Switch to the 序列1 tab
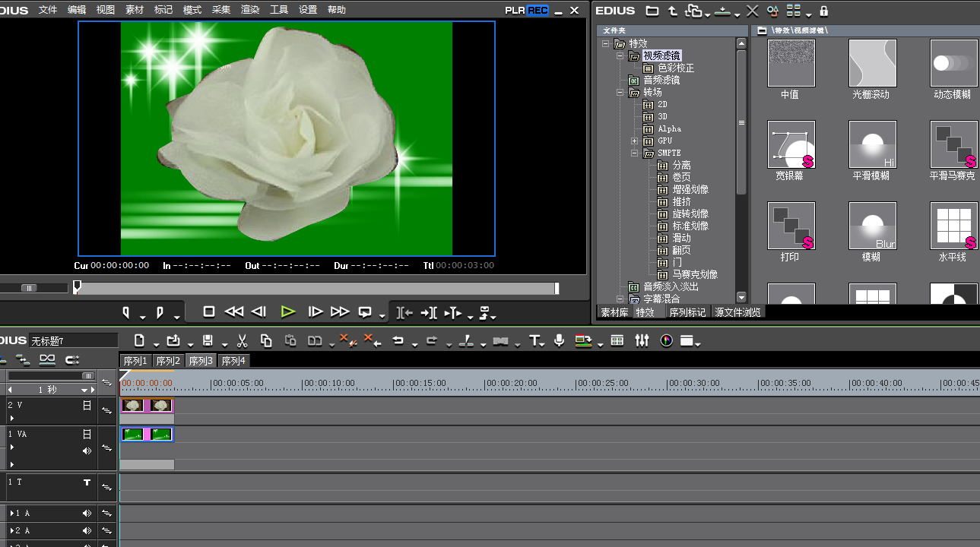This screenshot has width=980, height=547. [x=135, y=361]
